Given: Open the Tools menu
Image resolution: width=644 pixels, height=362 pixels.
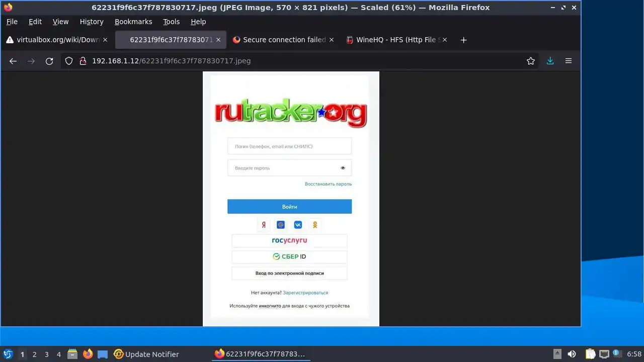Looking at the screenshot, I should pyautogui.click(x=171, y=22).
